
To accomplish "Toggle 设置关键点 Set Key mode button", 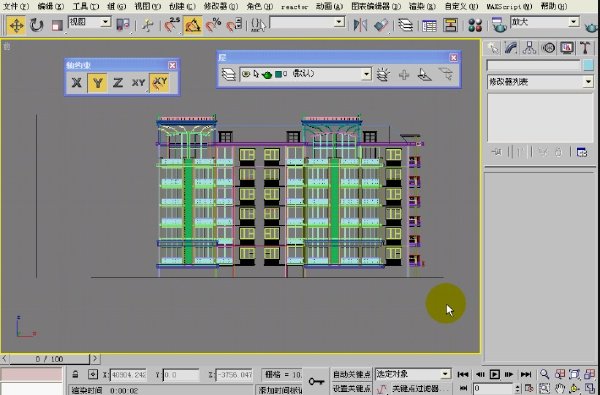I will click(351, 388).
